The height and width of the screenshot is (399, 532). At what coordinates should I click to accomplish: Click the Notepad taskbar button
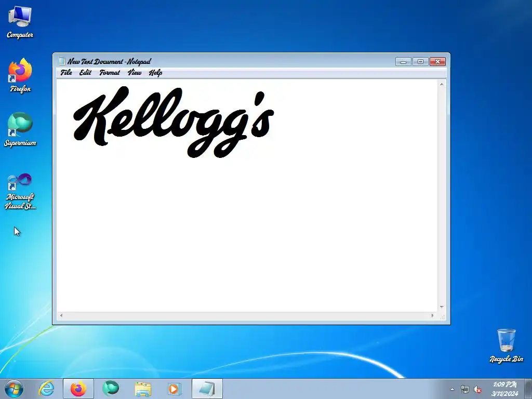click(207, 389)
